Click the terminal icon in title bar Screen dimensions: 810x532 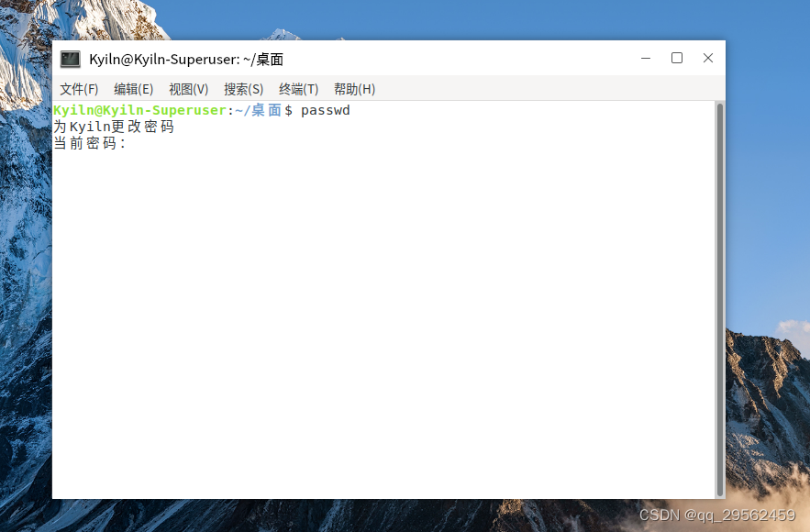pyautogui.click(x=71, y=59)
